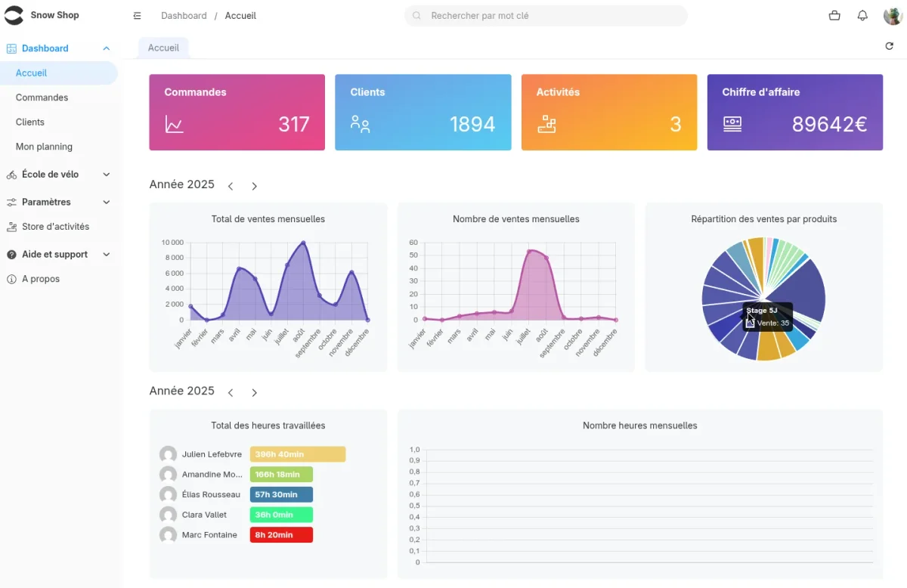The width and height of the screenshot is (907, 588).
Task: Click the Paramètres sliders icon in sidebar
Action: point(11,202)
